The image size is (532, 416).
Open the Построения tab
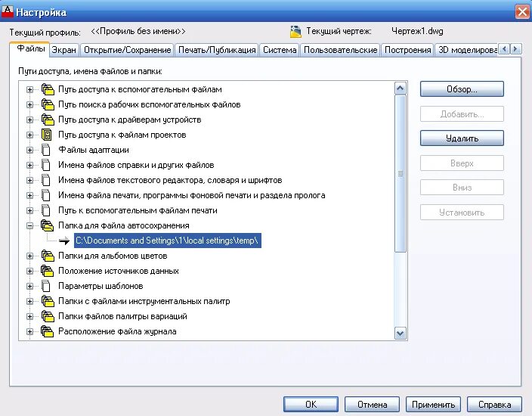(x=407, y=50)
